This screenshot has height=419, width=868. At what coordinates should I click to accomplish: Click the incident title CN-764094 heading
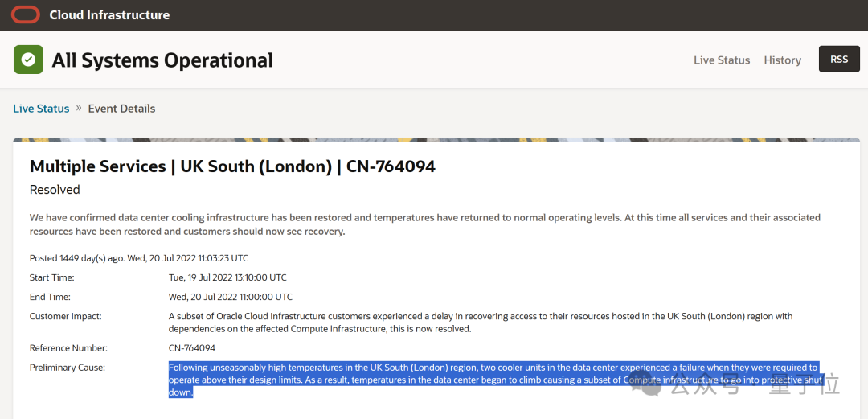[232, 166]
